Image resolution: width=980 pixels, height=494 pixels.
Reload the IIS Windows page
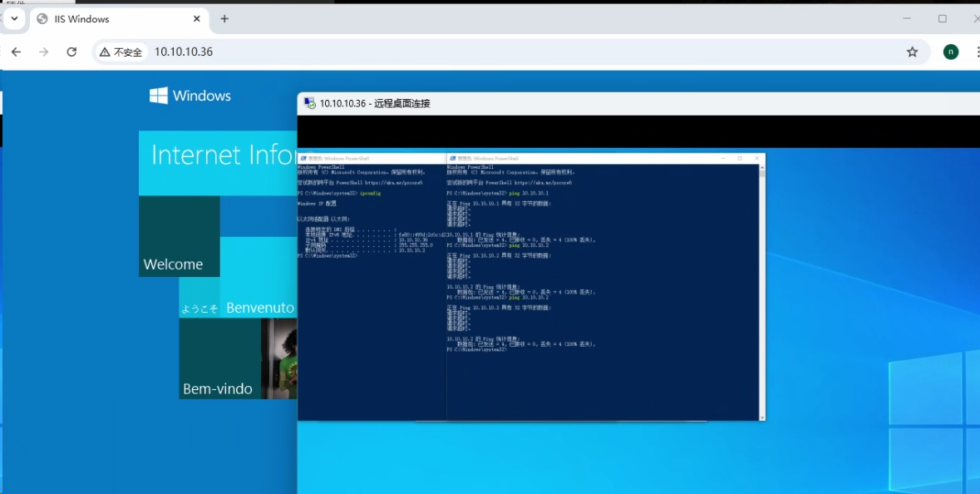[x=71, y=52]
